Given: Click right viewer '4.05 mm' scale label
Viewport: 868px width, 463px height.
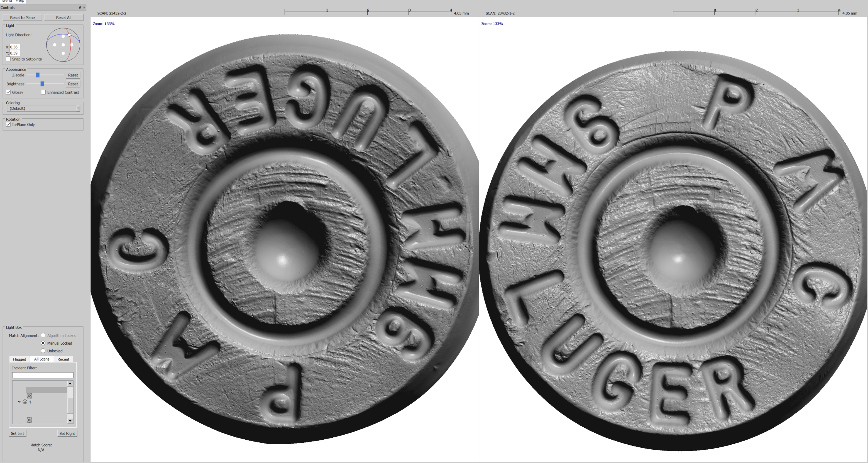Looking at the screenshot, I should point(849,13).
